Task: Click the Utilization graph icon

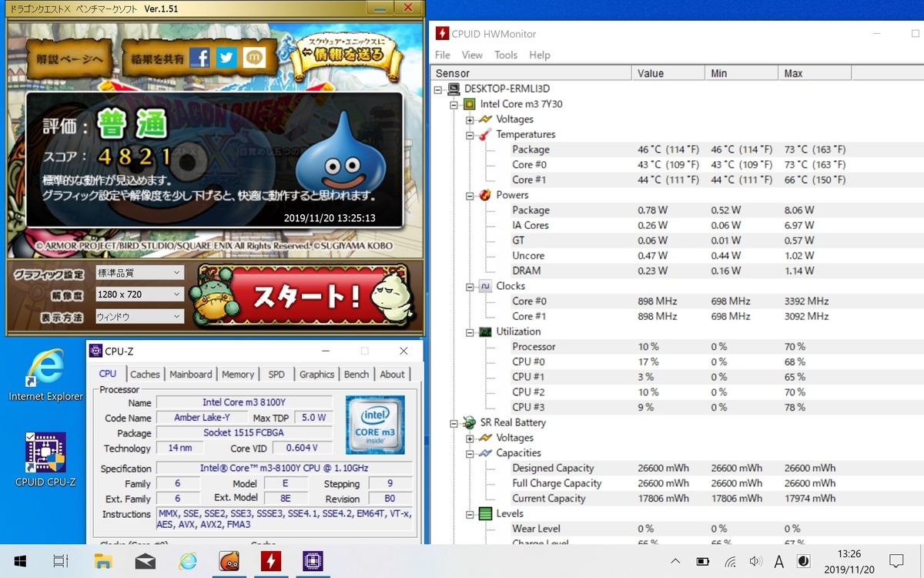Action: (x=485, y=331)
